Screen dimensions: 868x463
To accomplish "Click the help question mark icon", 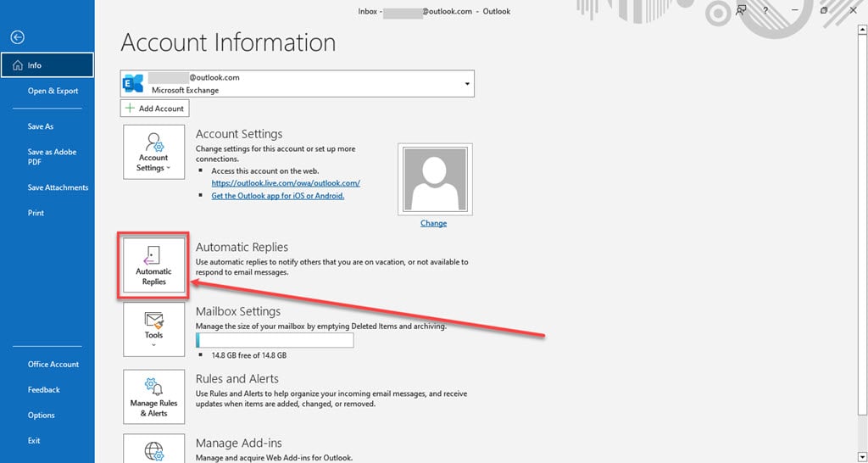I will point(765,10).
